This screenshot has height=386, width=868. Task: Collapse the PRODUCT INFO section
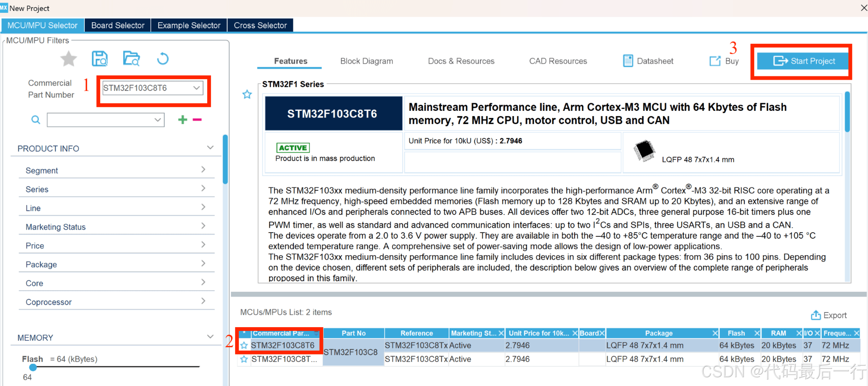click(x=210, y=148)
